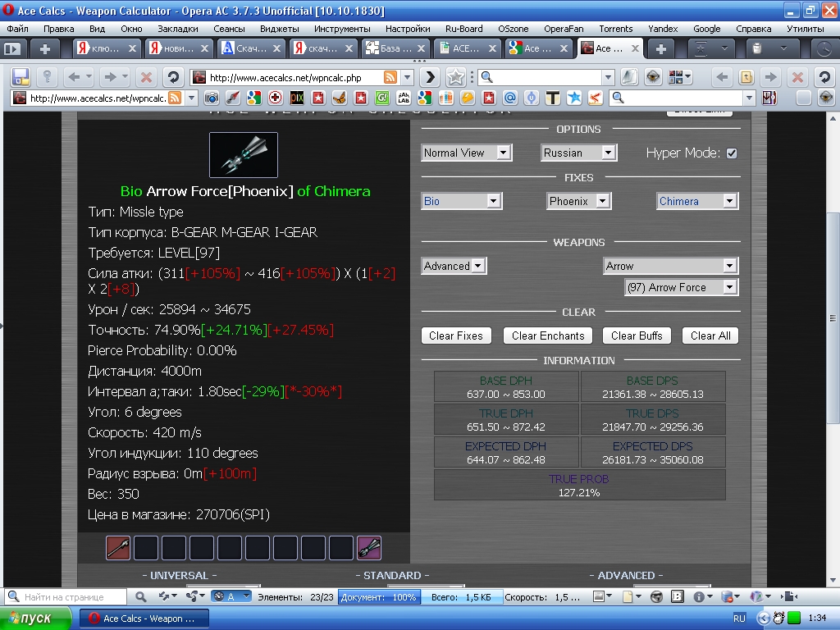Open the Bio prefix fix dropdown
840x630 pixels.
tap(461, 201)
